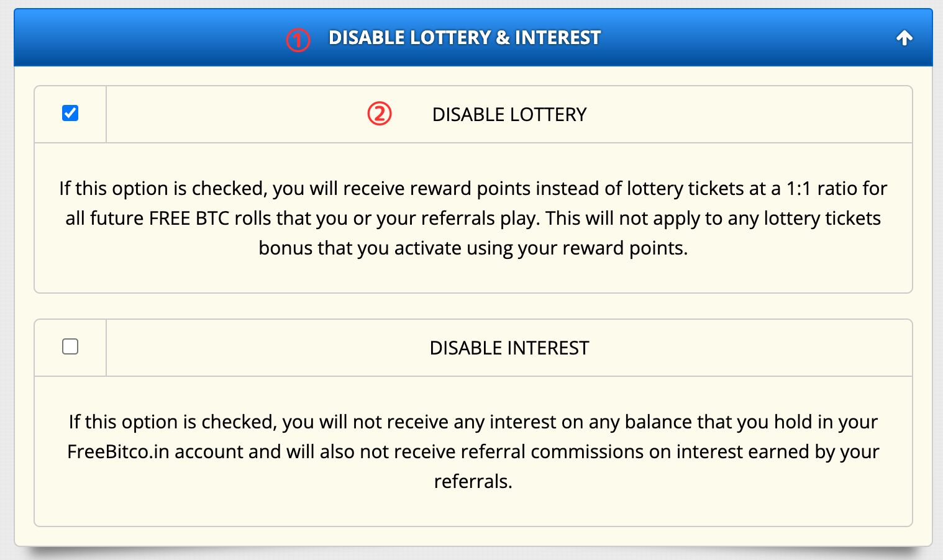The image size is (943, 560).
Task: Uncheck the Disable Lottery checkbox
Action: (x=70, y=113)
